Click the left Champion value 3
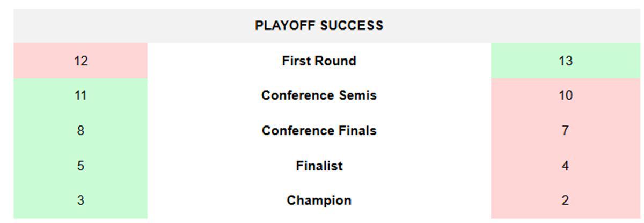Screen dimensions: 644x223 click(80, 200)
